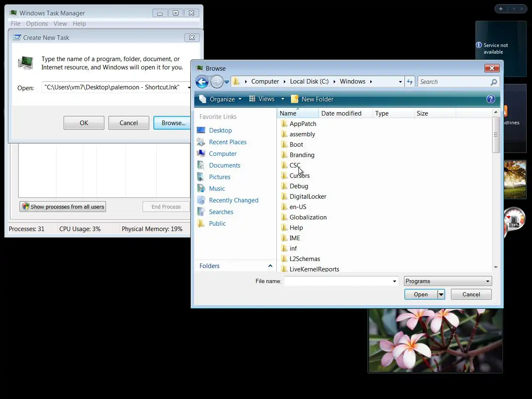Sort by Name column header
The height and width of the screenshot is (399, 532).
coord(298,113)
